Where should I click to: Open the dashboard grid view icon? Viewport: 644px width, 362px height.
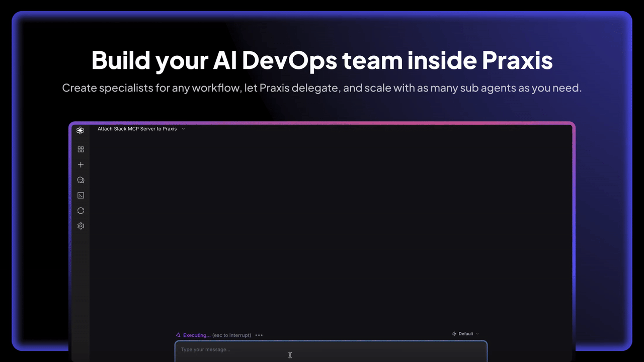(80, 149)
